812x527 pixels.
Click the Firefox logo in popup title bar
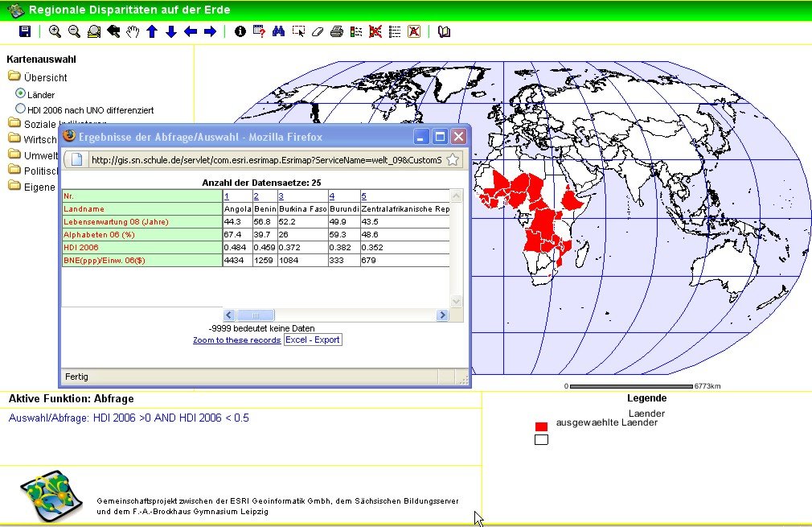pos(69,136)
